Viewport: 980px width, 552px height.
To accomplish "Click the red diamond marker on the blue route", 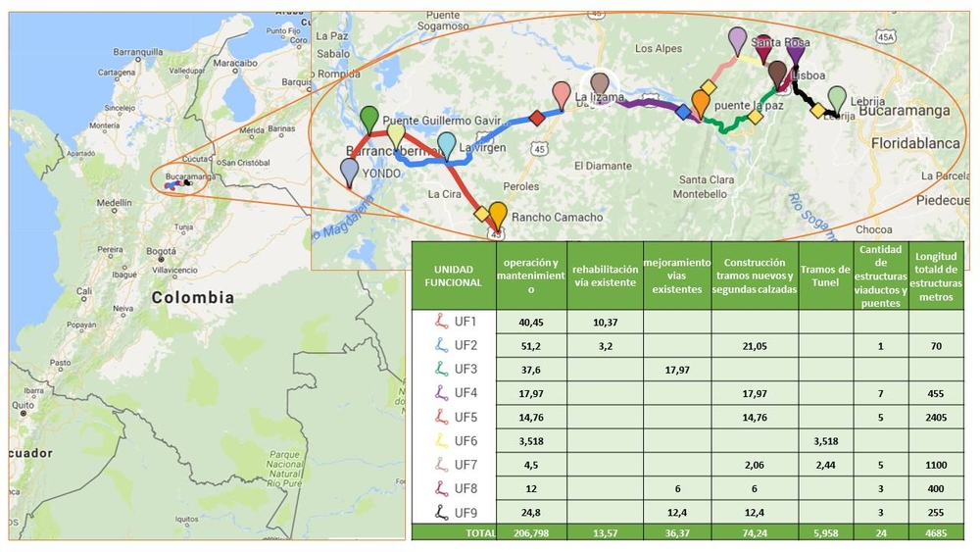I will (x=537, y=118).
